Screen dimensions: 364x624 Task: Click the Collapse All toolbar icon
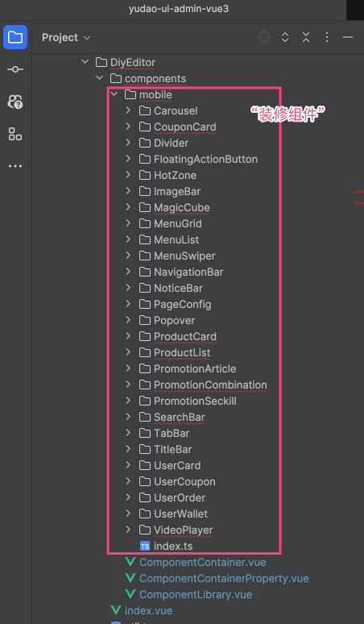[x=305, y=37]
